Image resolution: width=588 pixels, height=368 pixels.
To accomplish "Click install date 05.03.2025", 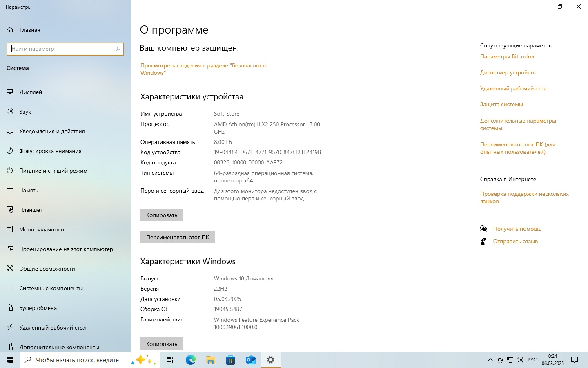I will coord(227,299).
